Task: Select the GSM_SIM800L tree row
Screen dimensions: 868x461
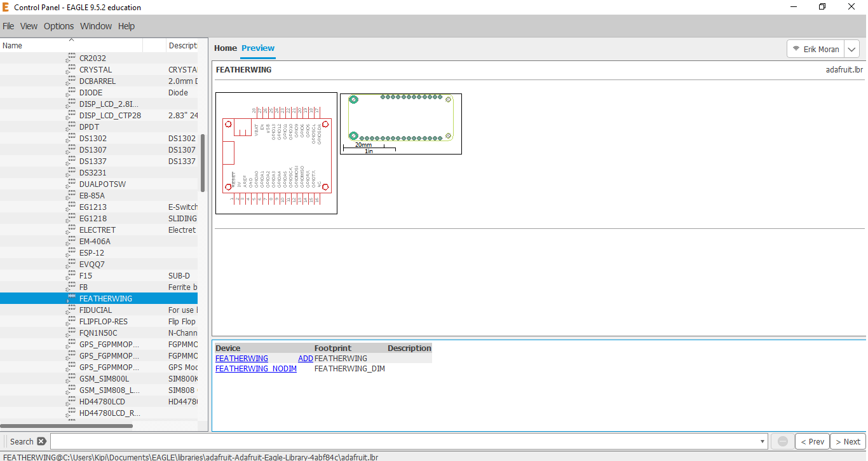Action: tap(98, 378)
